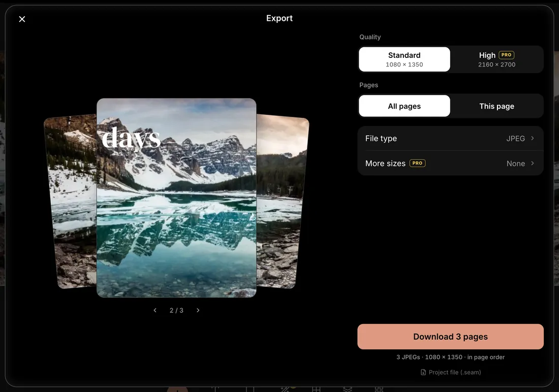This screenshot has height=392, width=559.
Task: Close the Export dialog with X
Action: pos(22,19)
